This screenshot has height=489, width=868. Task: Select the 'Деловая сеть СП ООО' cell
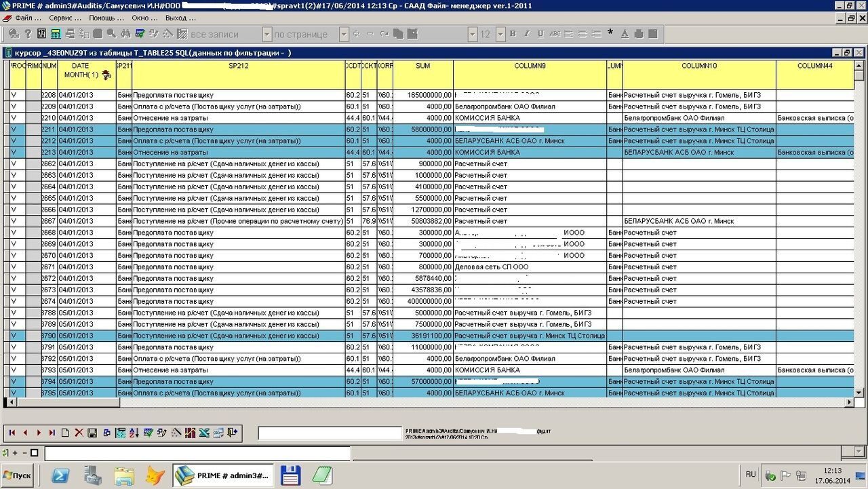pos(530,267)
